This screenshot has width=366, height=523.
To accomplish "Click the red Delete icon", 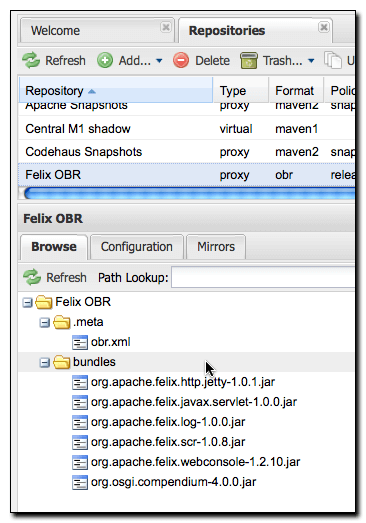I will [181, 61].
